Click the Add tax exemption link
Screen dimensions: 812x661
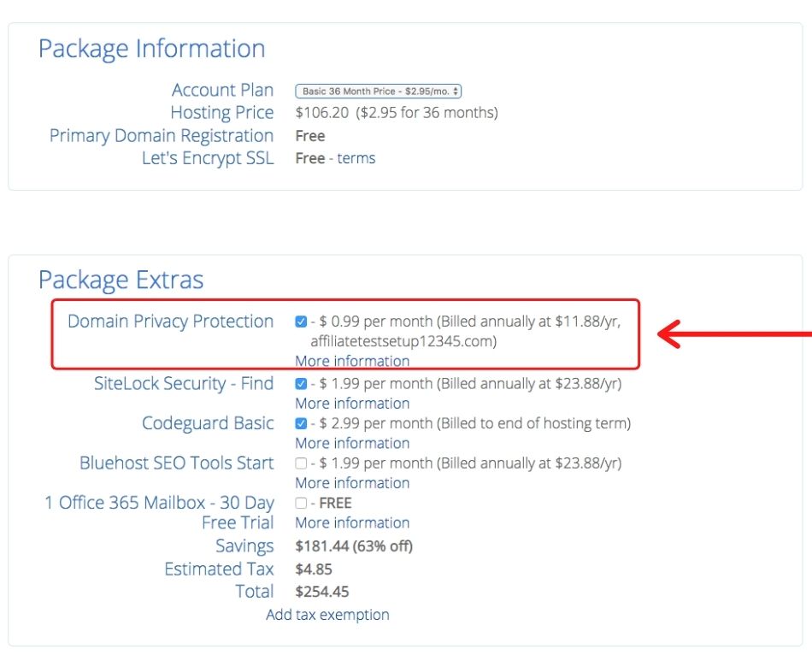(327, 615)
